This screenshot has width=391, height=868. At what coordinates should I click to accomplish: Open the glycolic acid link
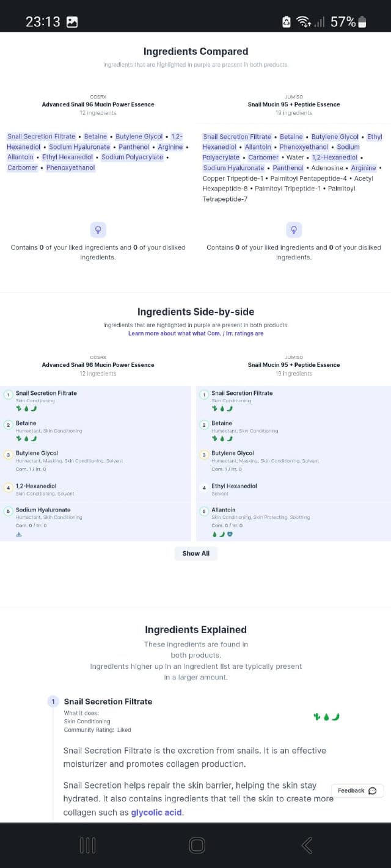pyautogui.click(x=156, y=812)
